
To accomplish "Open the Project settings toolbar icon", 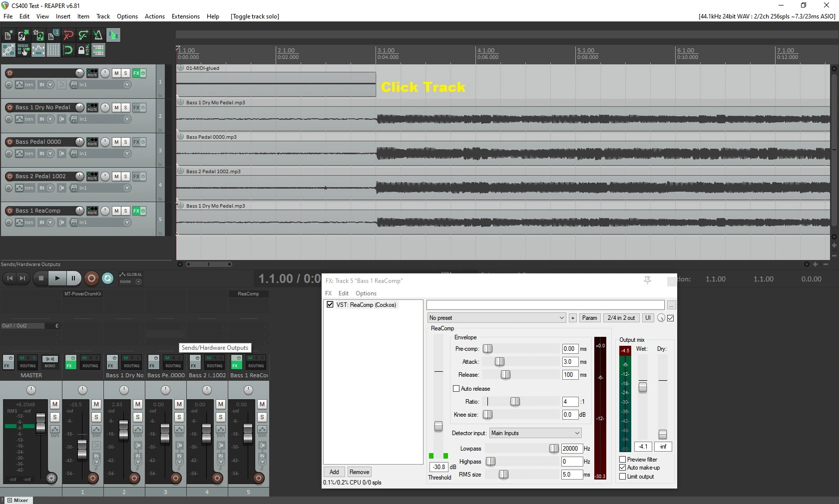I will (53, 35).
